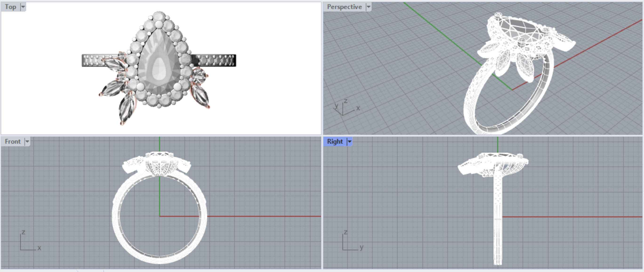Expand the Front viewport dropdown arrow
The height and width of the screenshot is (272, 644).
pyautogui.click(x=27, y=142)
